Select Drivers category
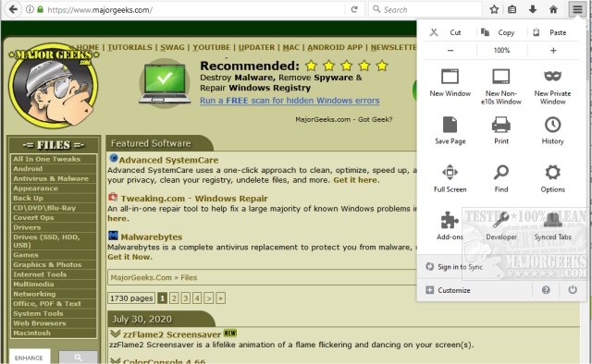 (x=54, y=227)
